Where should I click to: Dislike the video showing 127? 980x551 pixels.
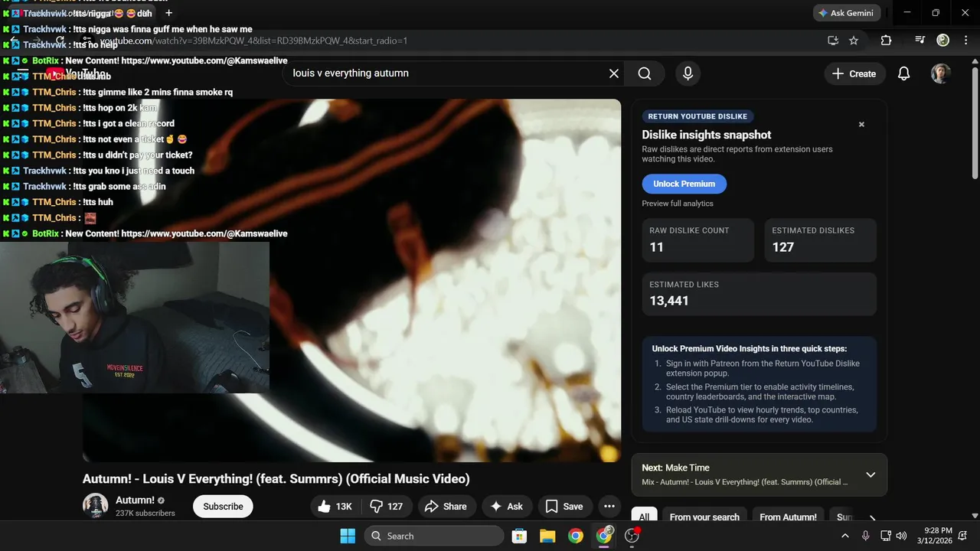(387, 507)
